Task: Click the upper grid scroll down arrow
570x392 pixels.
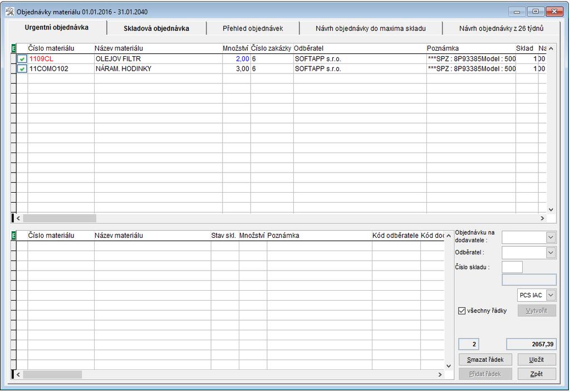Action: coord(551,209)
